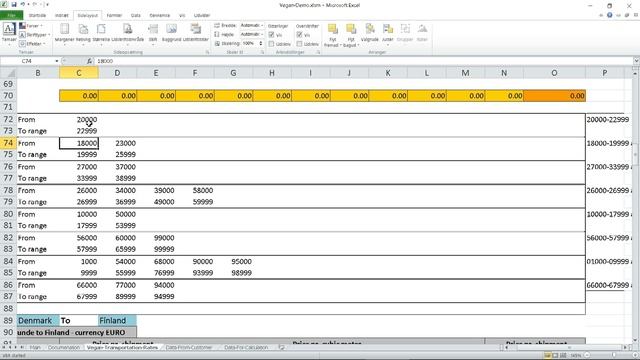Screen dimensions: 640x360
Task: Open the Sideopsætning dialog launcher
Action: [207, 52]
